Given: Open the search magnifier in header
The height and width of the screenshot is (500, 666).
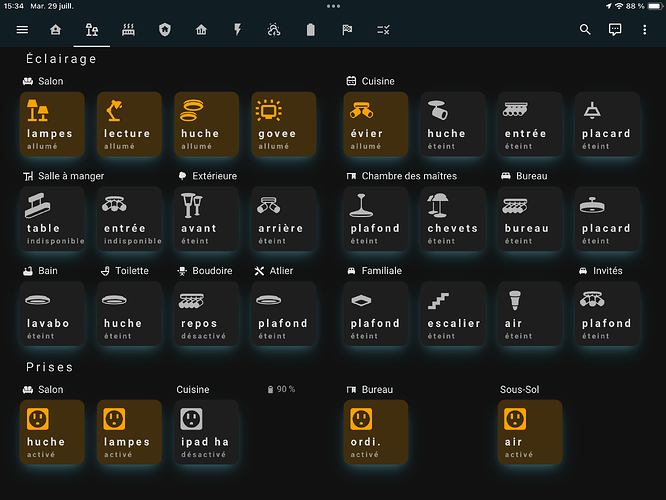Looking at the screenshot, I should 586,30.
